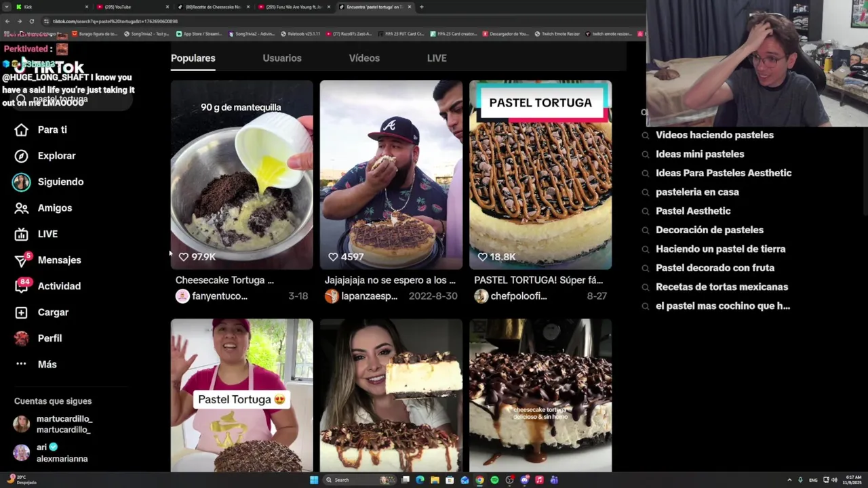Click suggestion Recetas de tortas mexicanas
Screen dimensions: 868x488
tap(722, 287)
